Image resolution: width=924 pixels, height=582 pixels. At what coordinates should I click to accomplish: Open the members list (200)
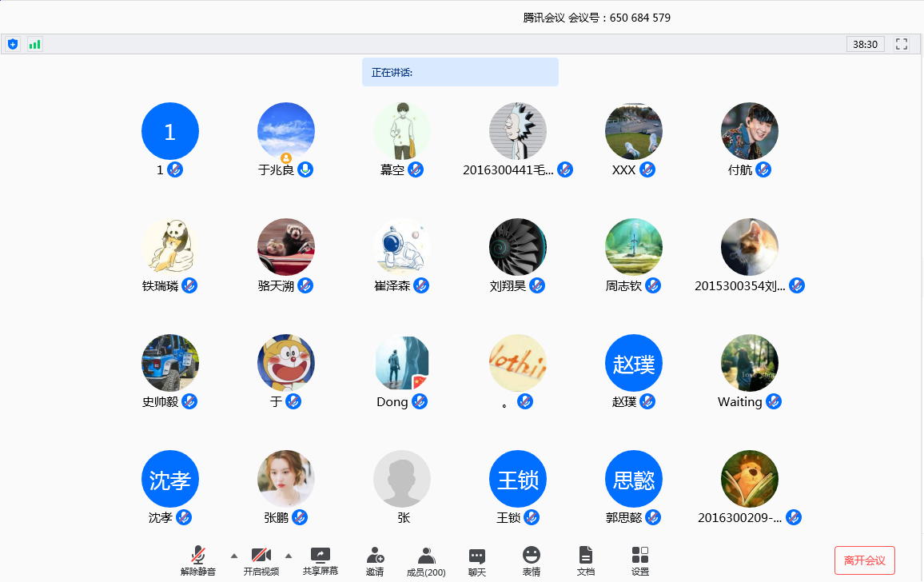coord(426,561)
